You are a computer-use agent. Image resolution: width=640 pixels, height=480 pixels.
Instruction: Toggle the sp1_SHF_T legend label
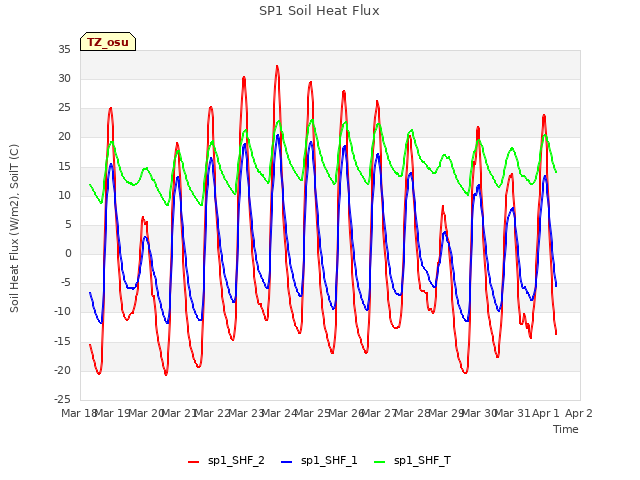422,460
